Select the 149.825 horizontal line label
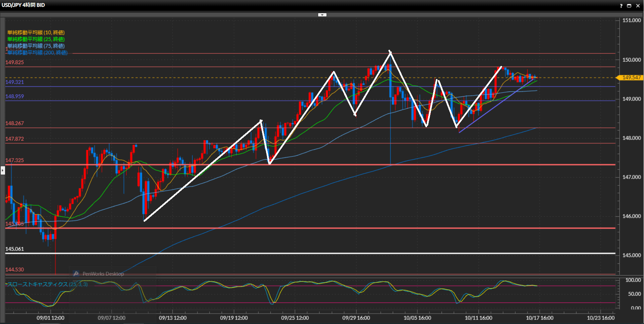Image resolution: width=644 pixels, height=324 pixels. tap(14, 63)
